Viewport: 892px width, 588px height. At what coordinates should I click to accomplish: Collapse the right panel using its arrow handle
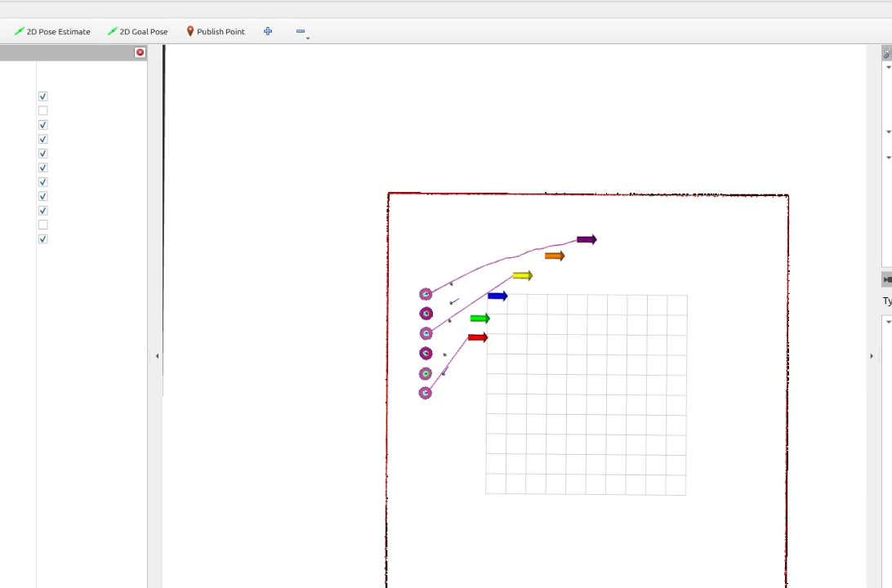click(x=872, y=356)
